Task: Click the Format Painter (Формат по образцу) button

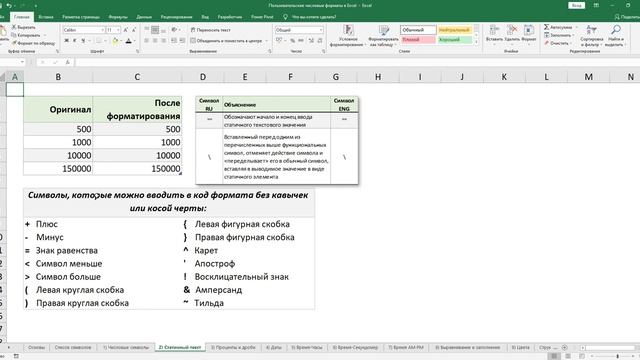Action: click(33, 43)
